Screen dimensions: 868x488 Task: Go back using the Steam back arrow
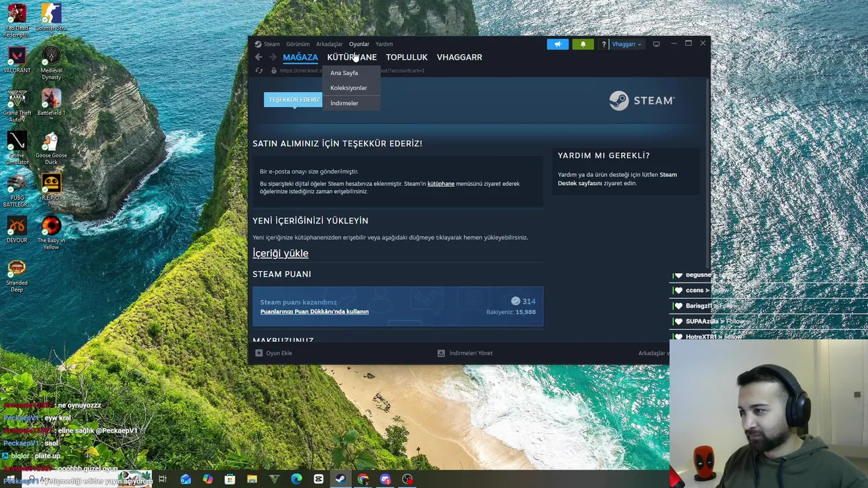pyautogui.click(x=258, y=57)
